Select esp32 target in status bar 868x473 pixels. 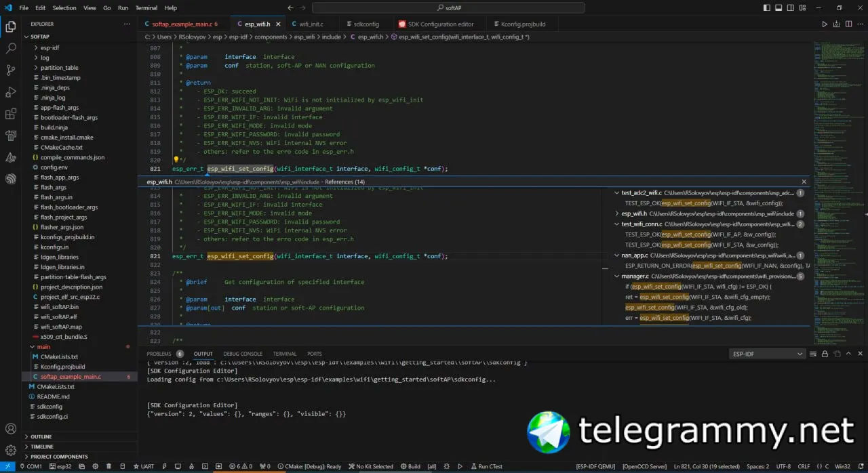coord(60,466)
